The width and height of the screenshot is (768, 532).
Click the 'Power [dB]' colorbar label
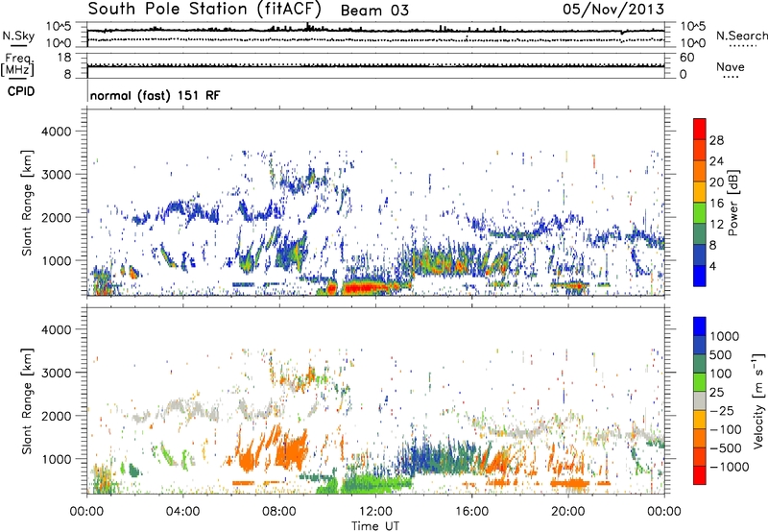point(732,203)
